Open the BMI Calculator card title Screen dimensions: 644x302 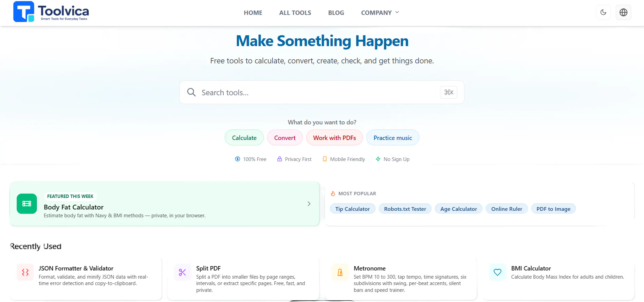[x=531, y=268]
